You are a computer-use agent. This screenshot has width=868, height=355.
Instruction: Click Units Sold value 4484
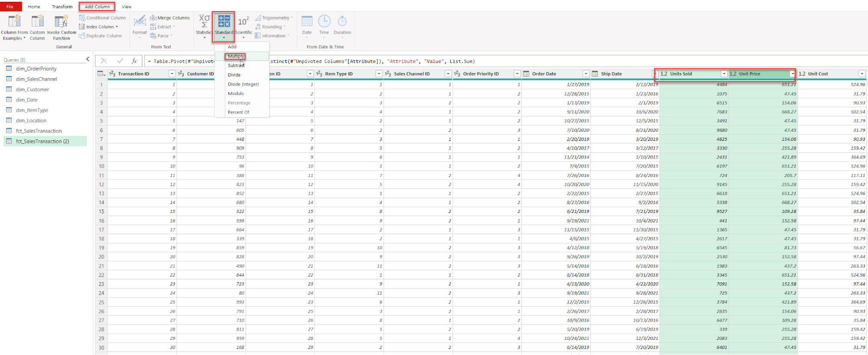(694, 85)
